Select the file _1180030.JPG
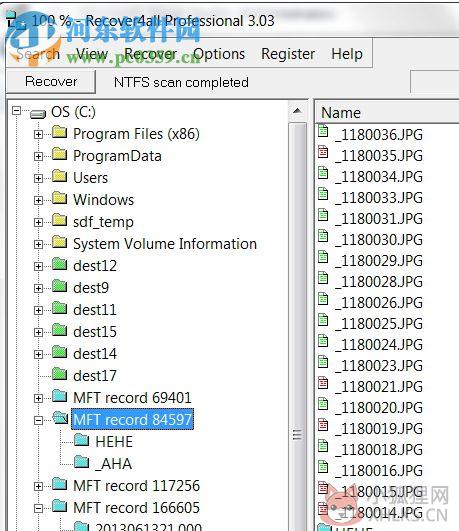Image resolution: width=459 pixels, height=531 pixels. coord(378,240)
